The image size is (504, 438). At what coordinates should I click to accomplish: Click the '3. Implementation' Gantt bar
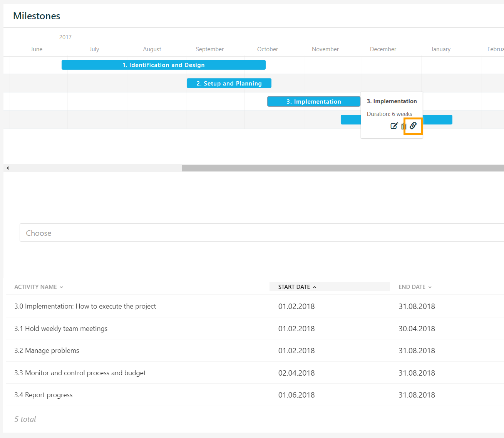click(313, 102)
